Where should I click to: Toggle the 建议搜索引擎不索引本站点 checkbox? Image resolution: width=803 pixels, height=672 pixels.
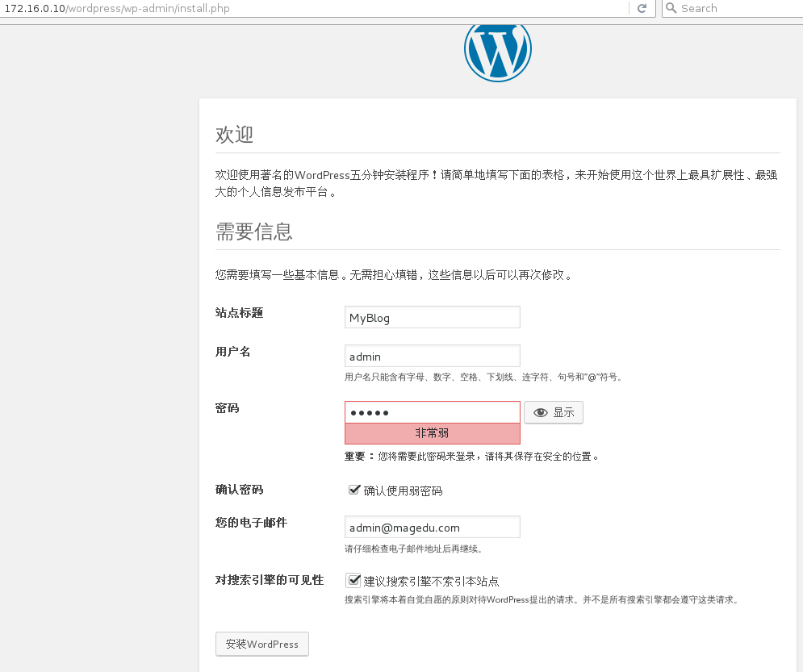[x=353, y=580]
